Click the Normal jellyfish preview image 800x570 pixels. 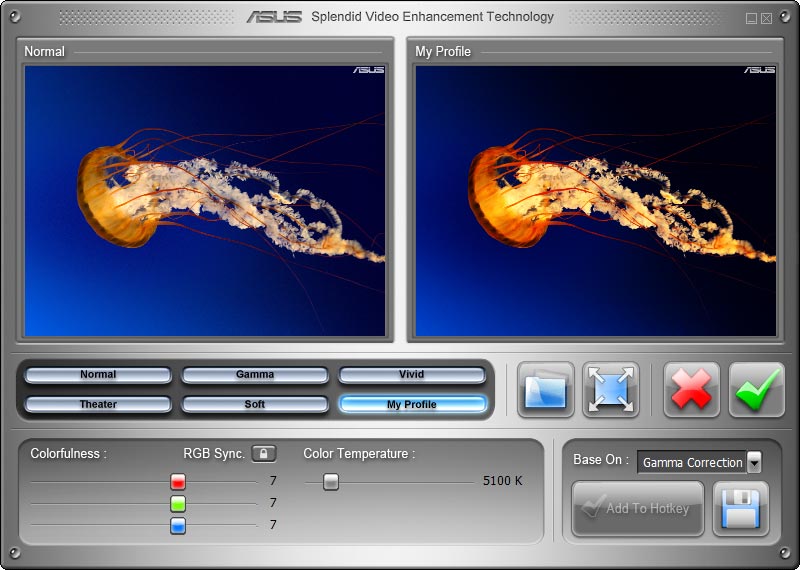click(x=205, y=201)
